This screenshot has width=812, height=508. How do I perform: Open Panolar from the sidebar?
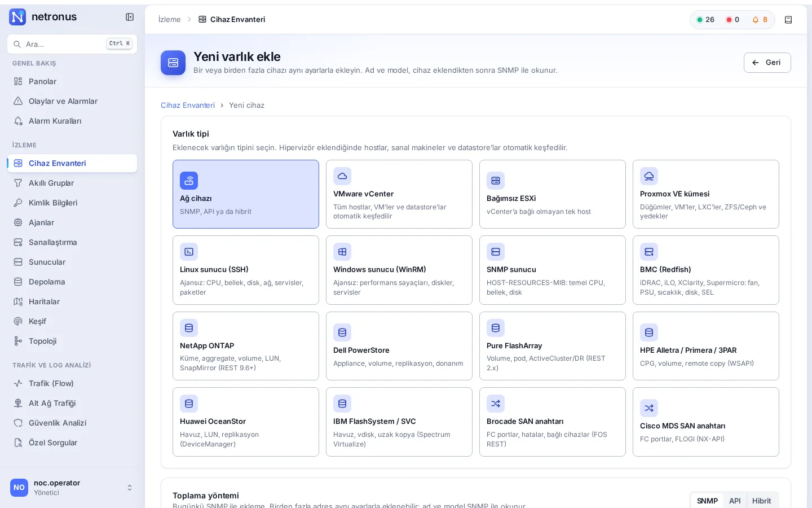coord(72,81)
